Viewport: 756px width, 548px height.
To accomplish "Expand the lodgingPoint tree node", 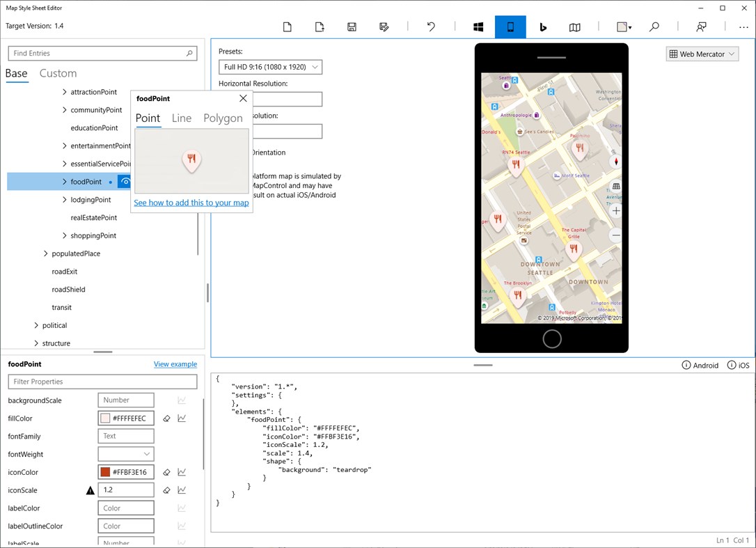I will tap(65, 200).
